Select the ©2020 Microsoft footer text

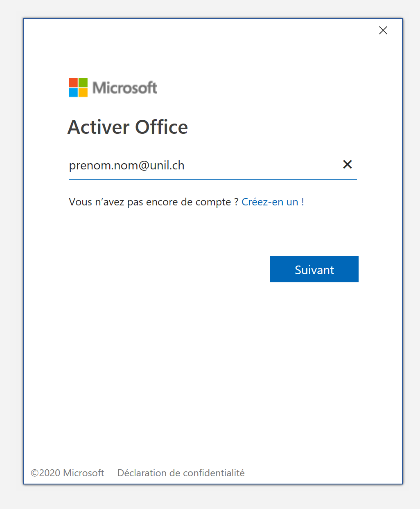(68, 473)
